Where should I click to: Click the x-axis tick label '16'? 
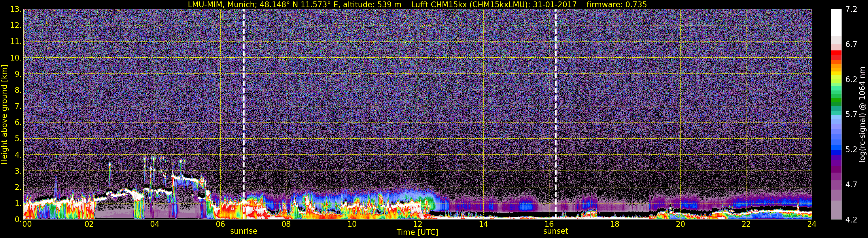tap(549, 224)
